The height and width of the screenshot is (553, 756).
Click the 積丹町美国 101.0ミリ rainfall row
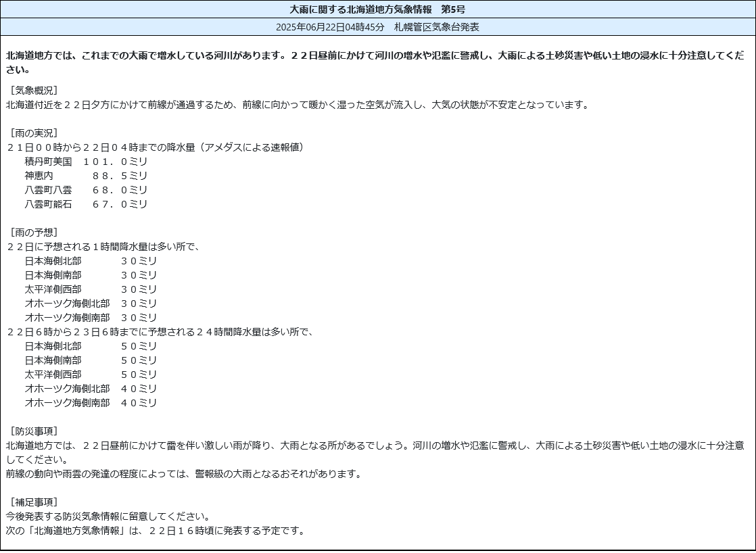click(86, 162)
